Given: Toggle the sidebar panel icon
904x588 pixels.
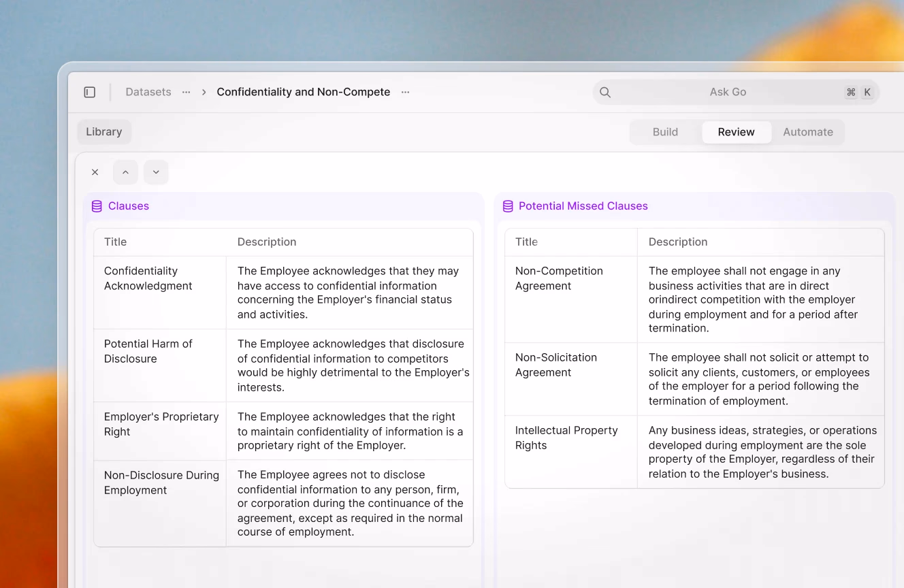Looking at the screenshot, I should tap(90, 92).
